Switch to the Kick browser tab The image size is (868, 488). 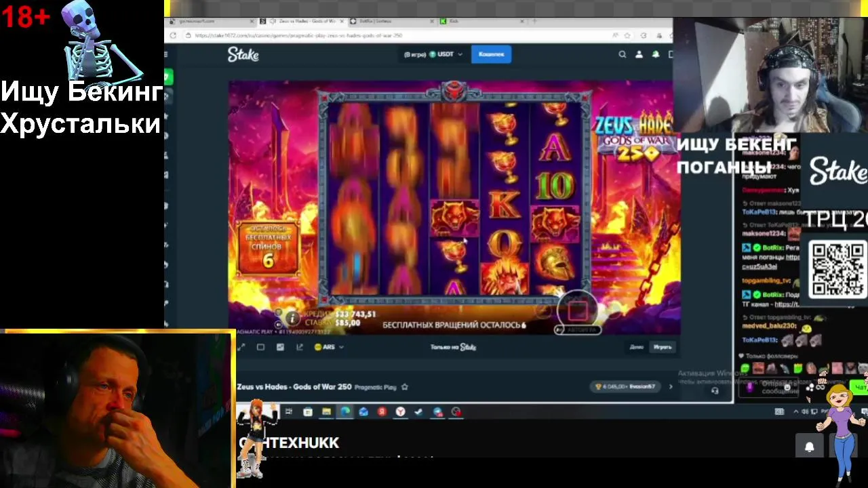pyautogui.click(x=481, y=21)
